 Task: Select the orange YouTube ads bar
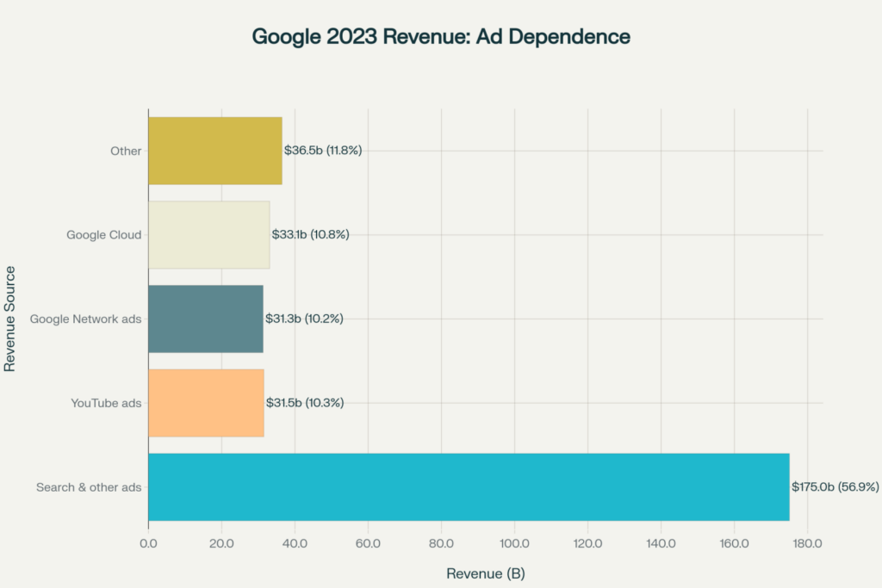click(206, 403)
